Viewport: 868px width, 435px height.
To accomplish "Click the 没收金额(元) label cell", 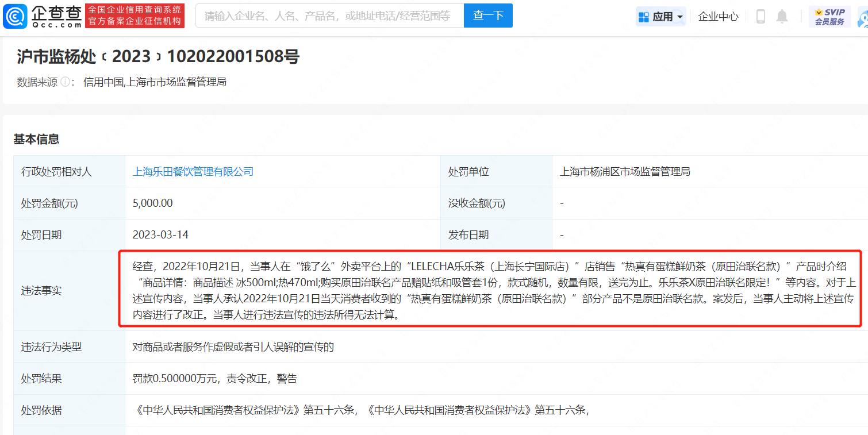I will coord(497,203).
